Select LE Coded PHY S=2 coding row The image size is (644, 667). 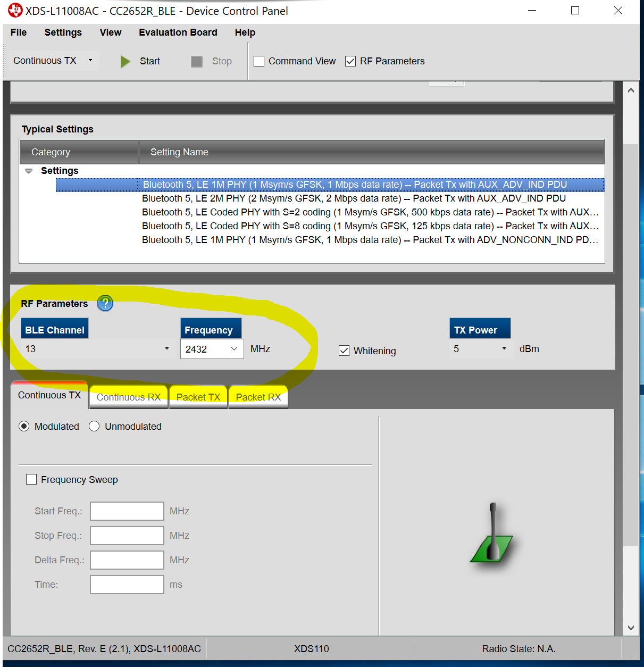(370, 212)
